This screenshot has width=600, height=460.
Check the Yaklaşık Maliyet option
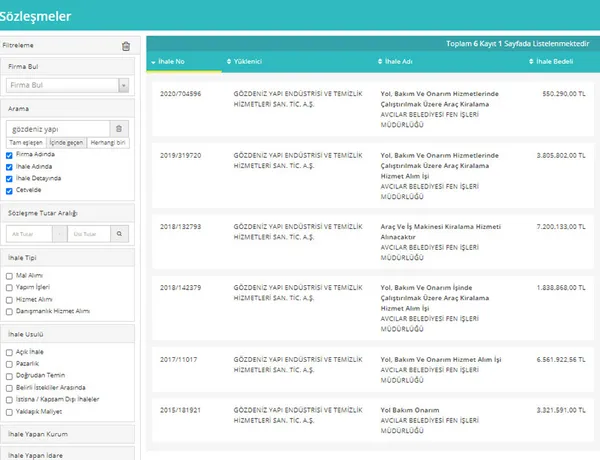9,412
